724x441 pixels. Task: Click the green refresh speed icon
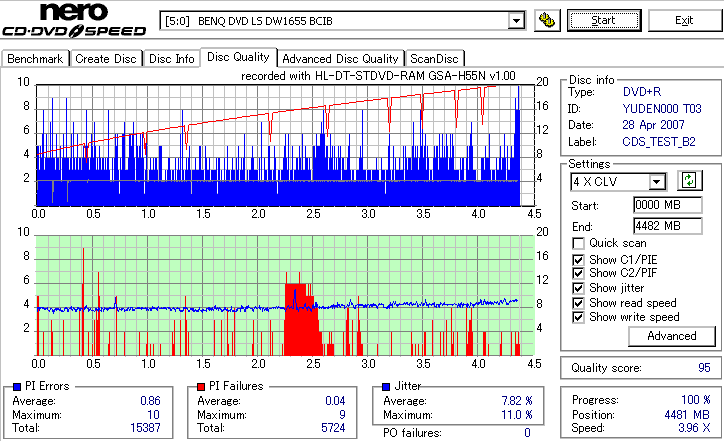click(x=689, y=180)
